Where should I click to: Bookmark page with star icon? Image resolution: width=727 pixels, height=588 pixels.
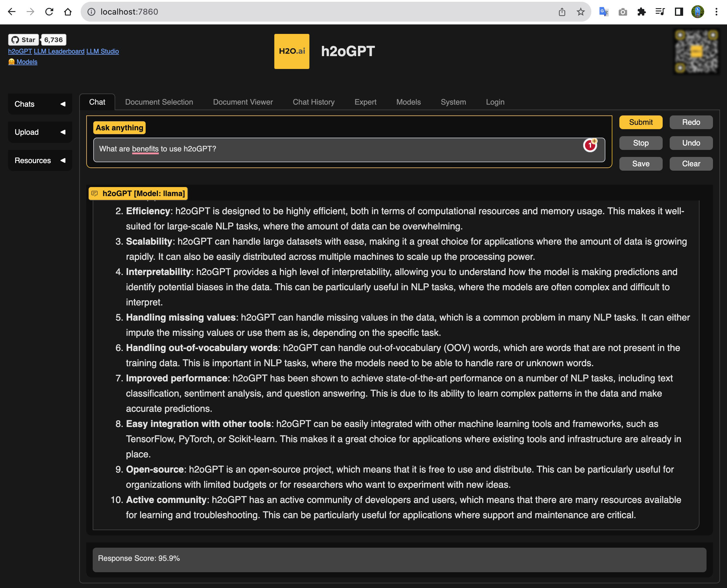coord(580,12)
